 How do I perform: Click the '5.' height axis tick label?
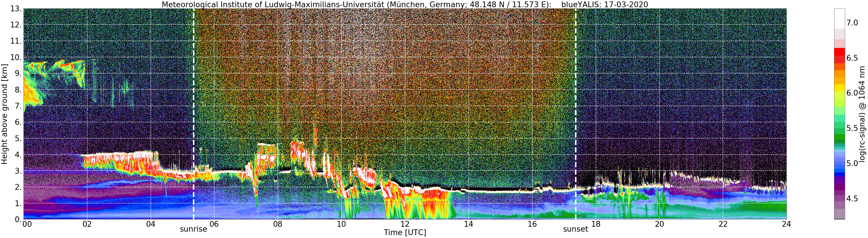18,138
